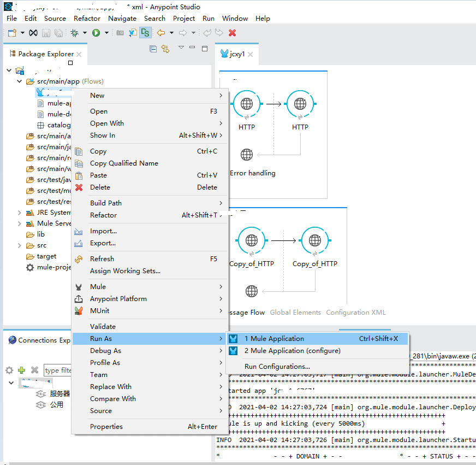The image size is (476, 465).
Task: Select Run Configurations... in the submenu
Action: (x=277, y=367)
